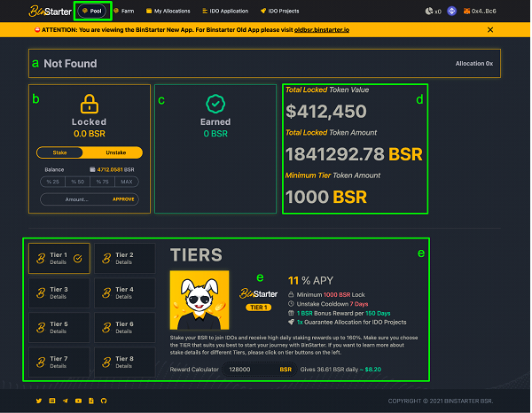Click the 'Earned 0 BSR' value
This screenshot has width=532, height=413.
(x=215, y=134)
